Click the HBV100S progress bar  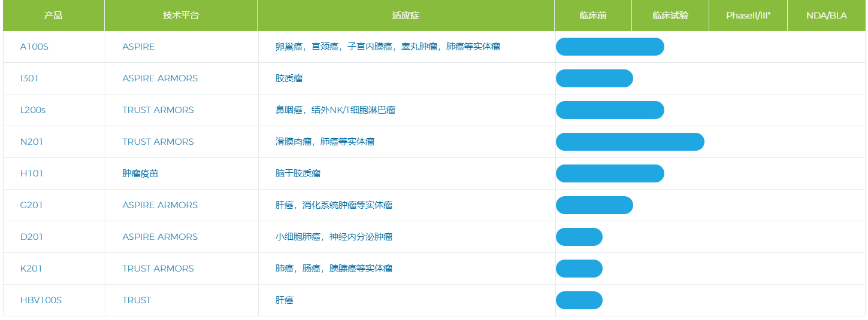(x=579, y=300)
